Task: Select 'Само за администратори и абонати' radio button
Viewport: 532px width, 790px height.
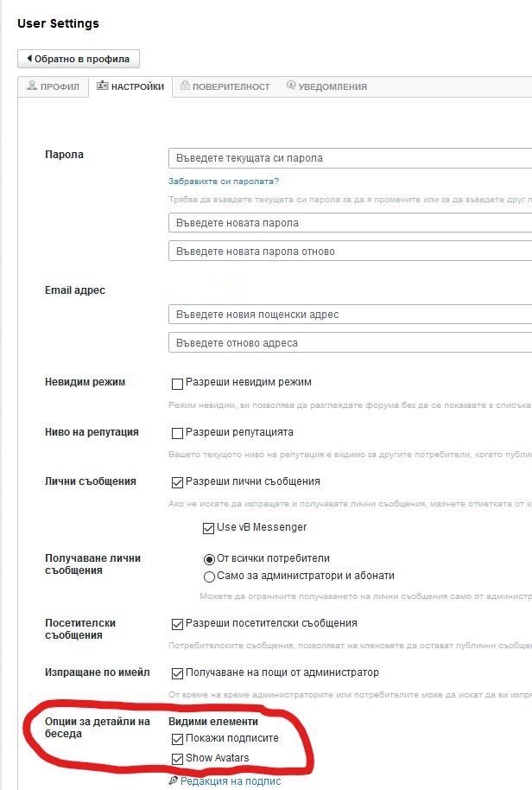Action: click(x=209, y=577)
